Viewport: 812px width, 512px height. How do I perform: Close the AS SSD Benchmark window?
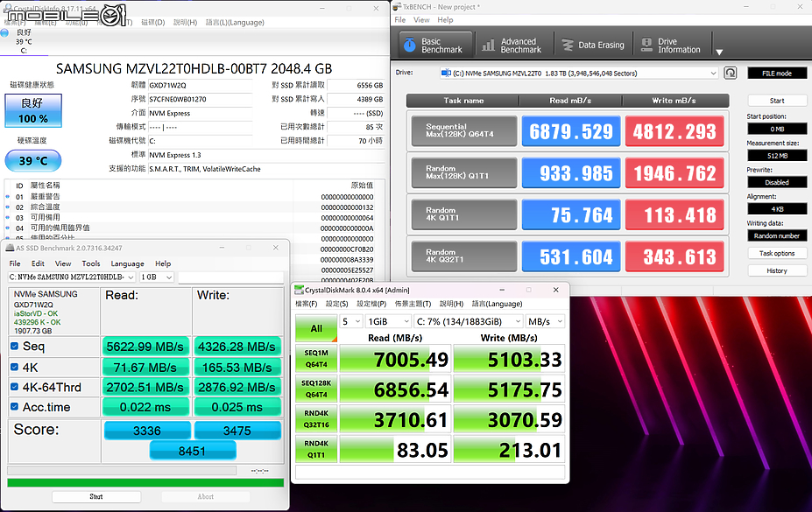click(276, 248)
